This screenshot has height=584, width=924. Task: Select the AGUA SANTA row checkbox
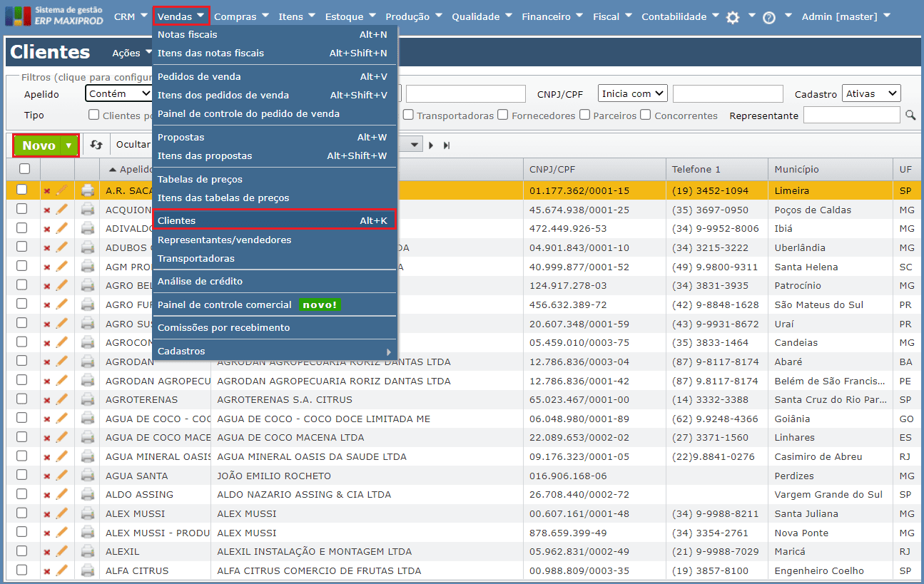(22, 476)
